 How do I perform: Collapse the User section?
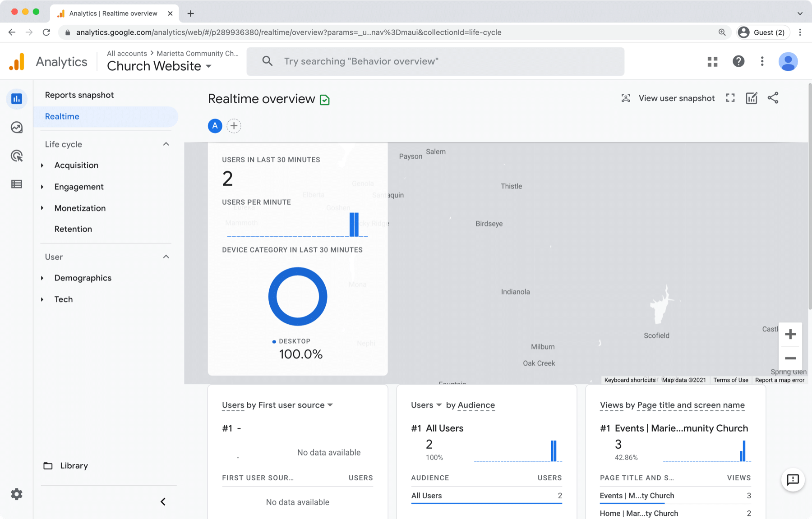point(166,257)
